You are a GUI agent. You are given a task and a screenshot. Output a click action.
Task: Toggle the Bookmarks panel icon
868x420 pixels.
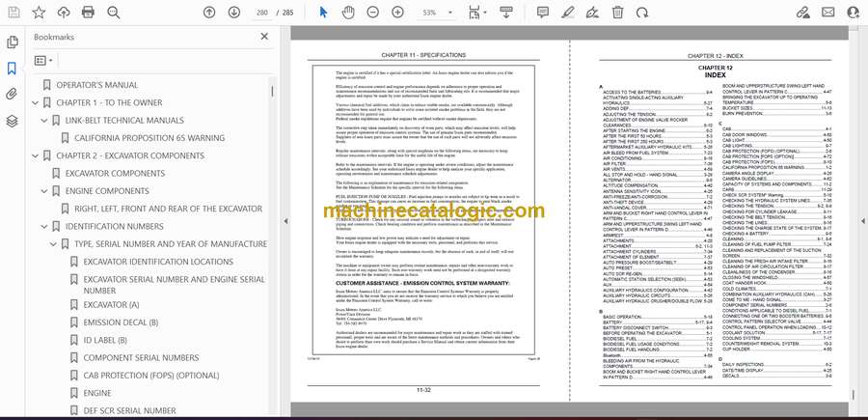coord(12,69)
